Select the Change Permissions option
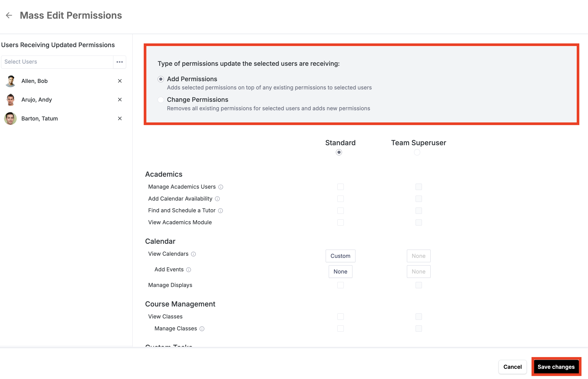 (x=161, y=100)
